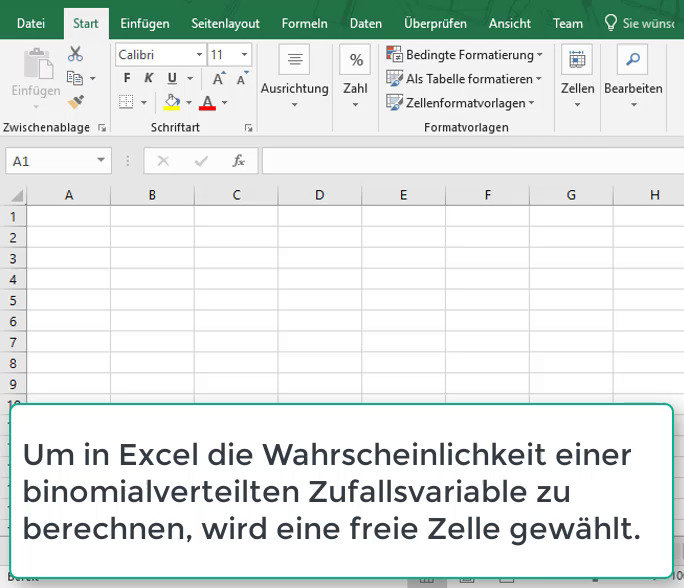Image resolution: width=684 pixels, height=588 pixels.
Task: Increase font size with large A icon
Action: click(x=219, y=79)
